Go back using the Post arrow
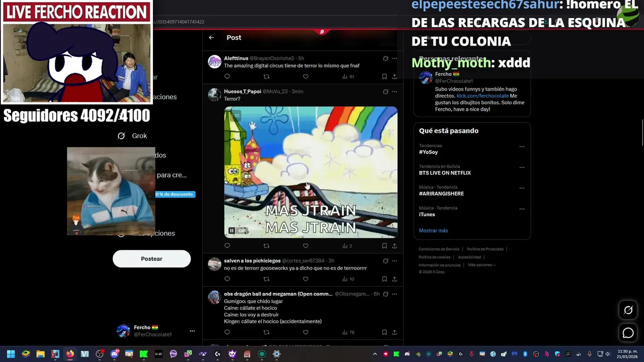Viewport: 644px width, 362px height. click(211, 38)
